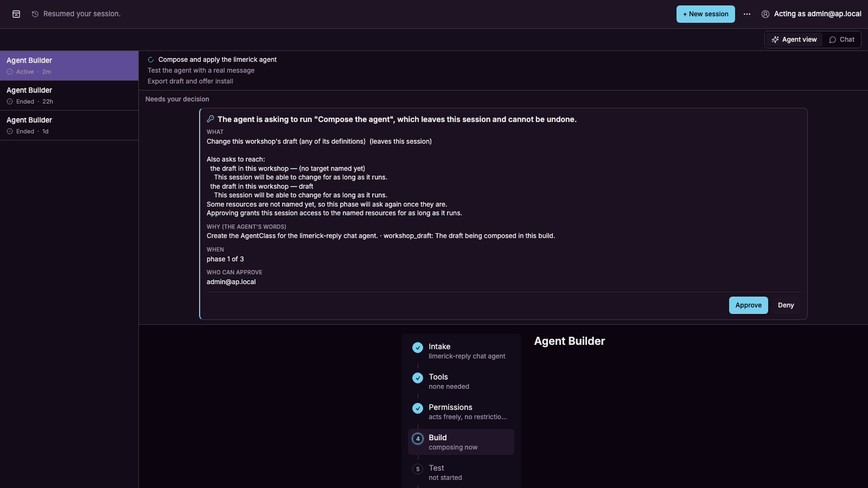The image size is (868, 488).
Task: Start a New session
Action: click(706, 14)
